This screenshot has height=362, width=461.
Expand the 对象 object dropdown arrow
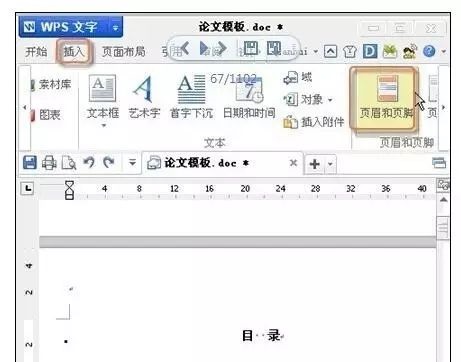coord(330,100)
